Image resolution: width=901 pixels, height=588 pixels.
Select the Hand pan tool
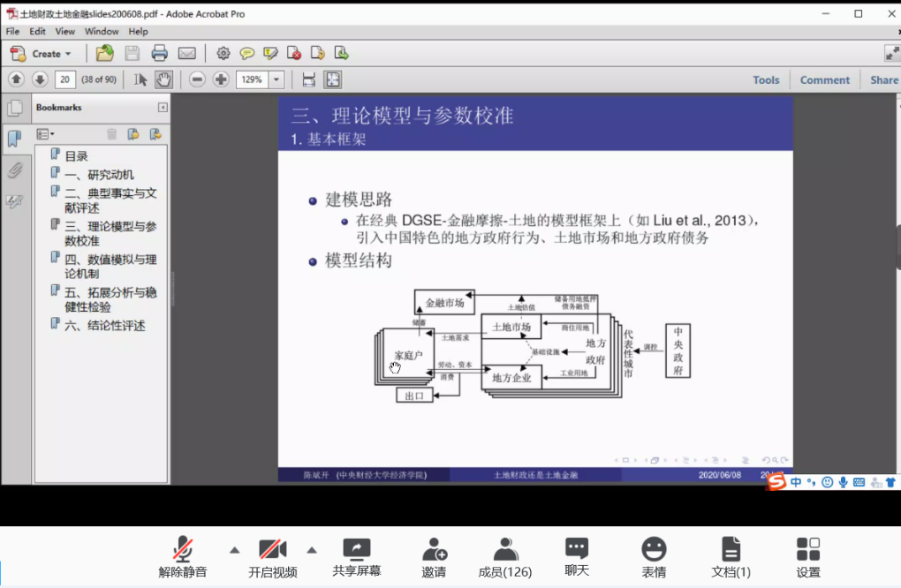(163, 79)
